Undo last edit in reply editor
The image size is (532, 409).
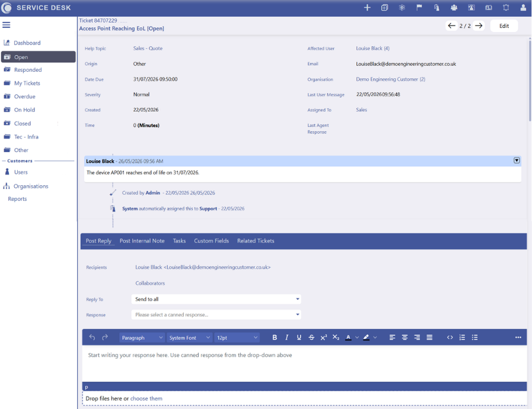tap(92, 337)
